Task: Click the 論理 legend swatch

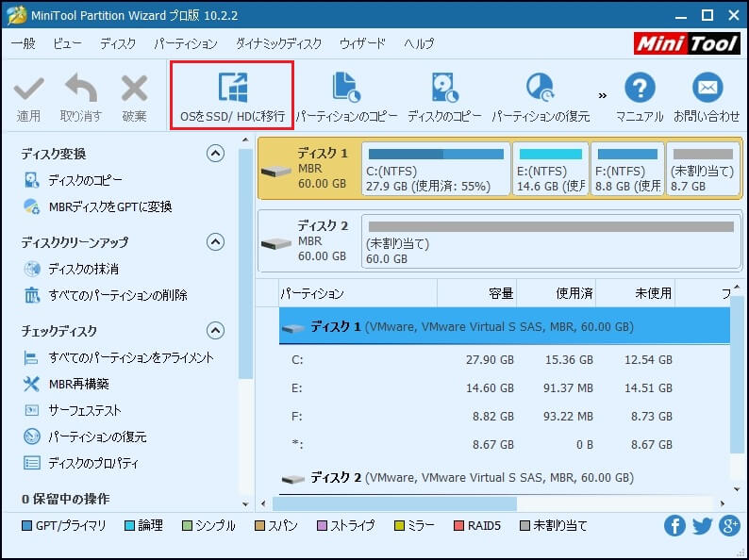Action: coord(129,526)
